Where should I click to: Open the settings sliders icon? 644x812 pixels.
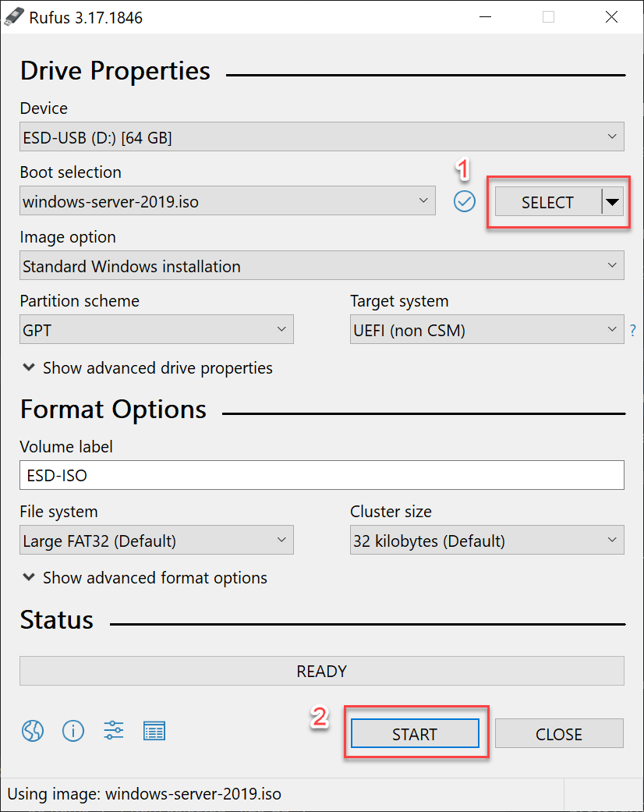tap(114, 731)
